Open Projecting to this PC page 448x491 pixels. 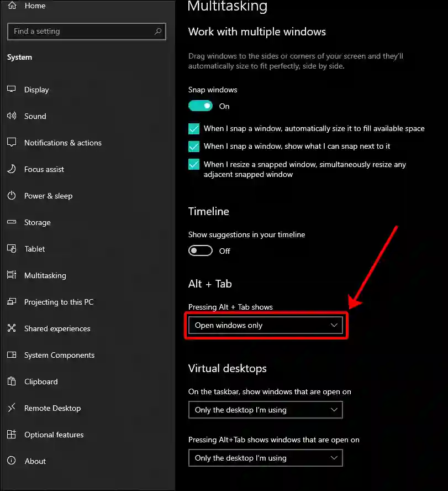59,302
